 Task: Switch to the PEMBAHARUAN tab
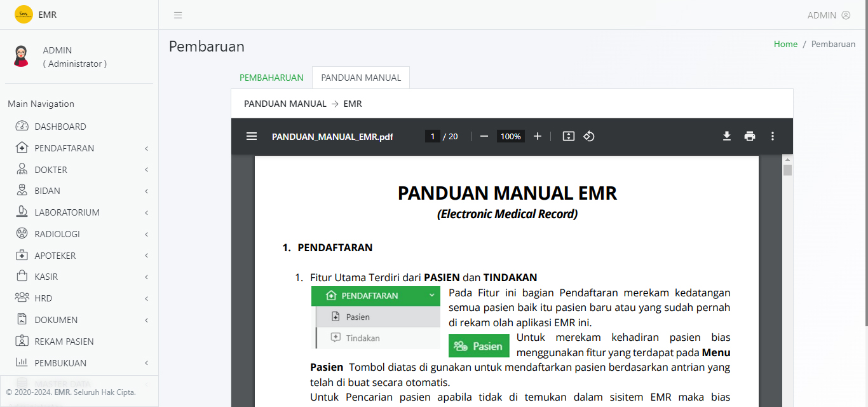point(271,78)
